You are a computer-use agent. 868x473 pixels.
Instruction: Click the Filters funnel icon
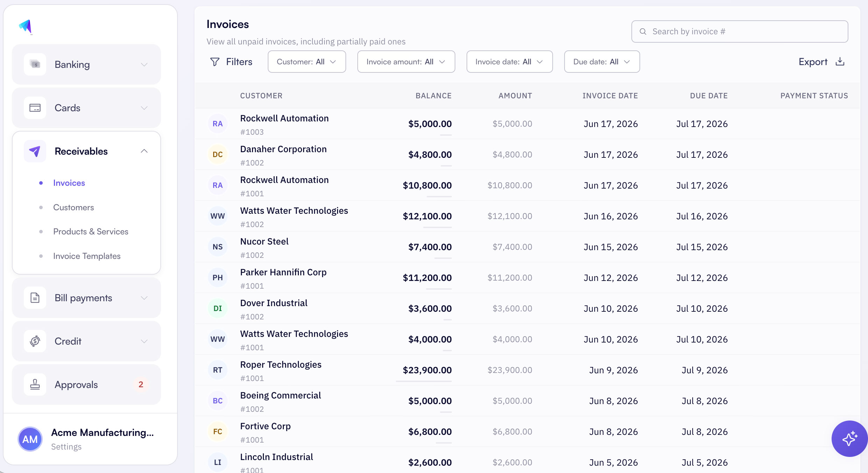pos(215,62)
